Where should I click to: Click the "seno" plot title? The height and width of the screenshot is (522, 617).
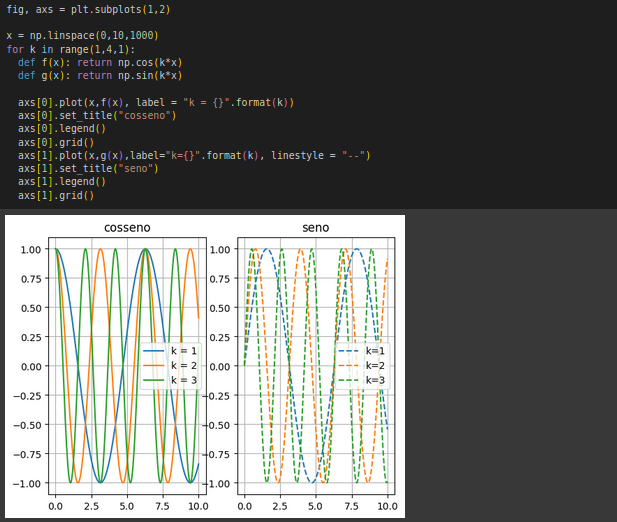(316, 228)
